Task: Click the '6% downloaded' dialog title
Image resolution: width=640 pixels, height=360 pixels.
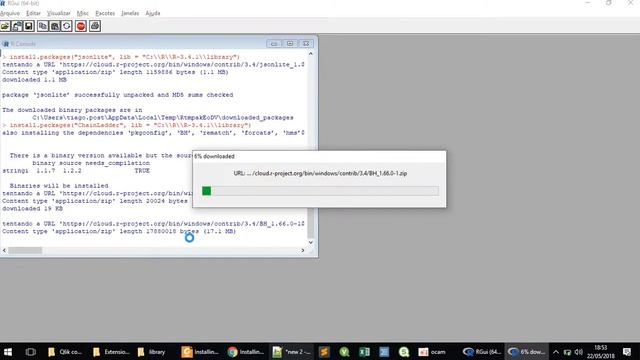Action: click(214, 156)
